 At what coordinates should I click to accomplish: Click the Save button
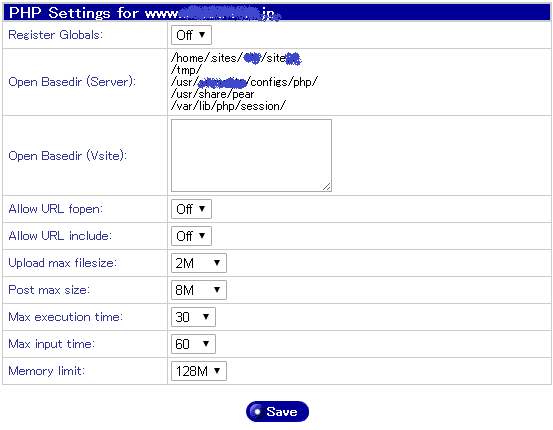tap(277, 412)
